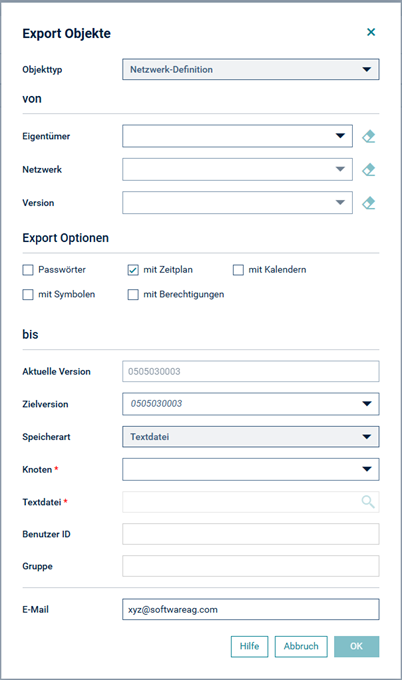
Task: Click the 'von' section heading
Action: click(x=32, y=99)
